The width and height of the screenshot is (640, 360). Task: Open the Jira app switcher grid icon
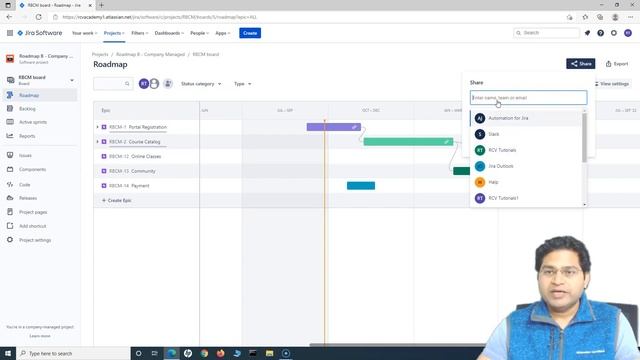point(10,33)
